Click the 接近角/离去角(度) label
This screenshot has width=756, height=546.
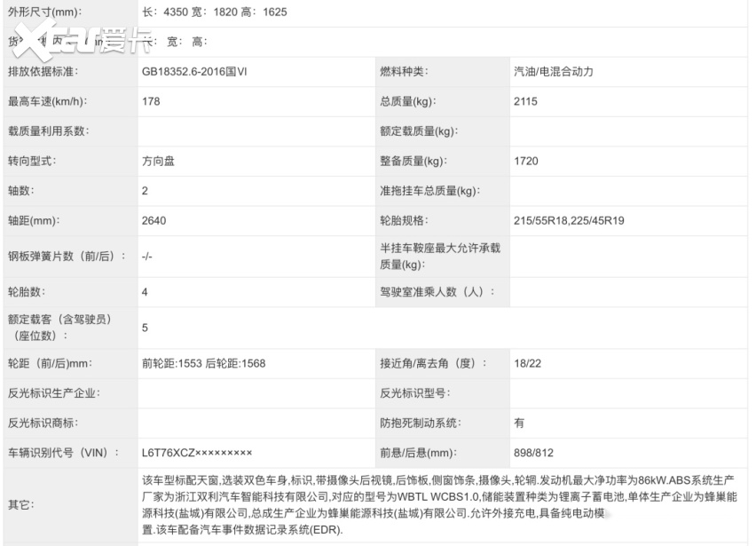(x=433, y=364)
